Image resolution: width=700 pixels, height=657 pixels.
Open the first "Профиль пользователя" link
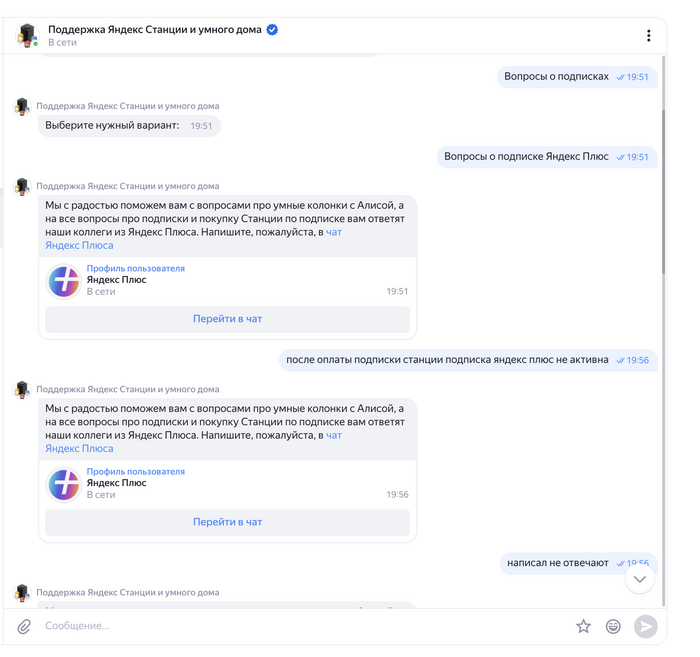135,268
